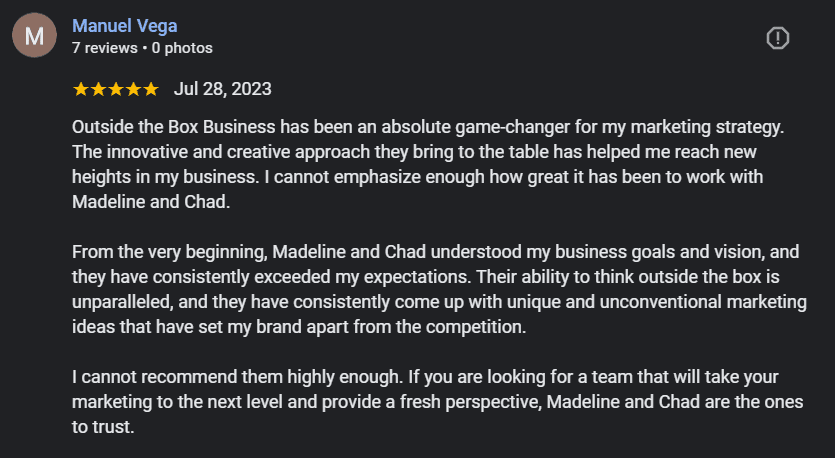Viewport: 835px width, 458px height.
Task: Open Manuel Vega's round M avatar
Action: [x=35, y=35]
